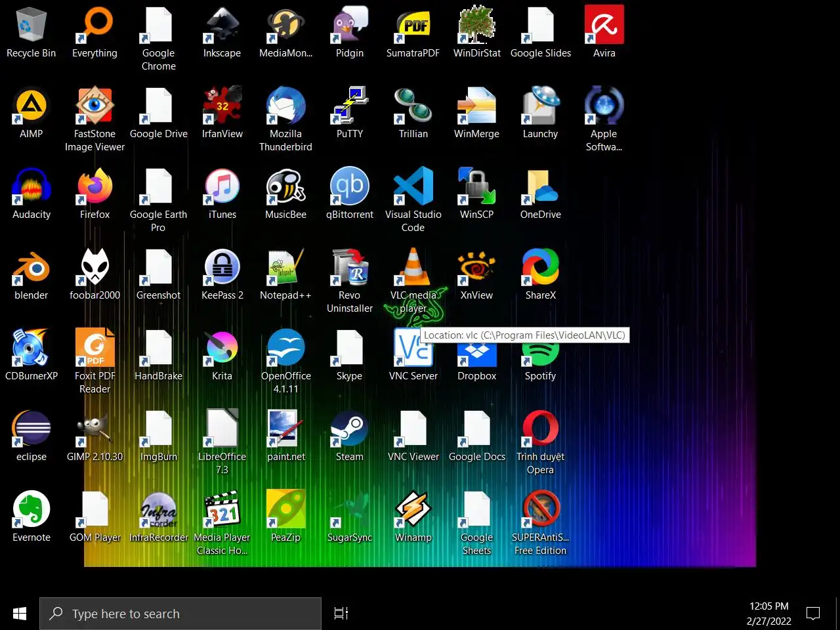Viewport: 840px width, 630px height.
Task: Click the Apple Software Update icon
Action: (x=604, y=106)
